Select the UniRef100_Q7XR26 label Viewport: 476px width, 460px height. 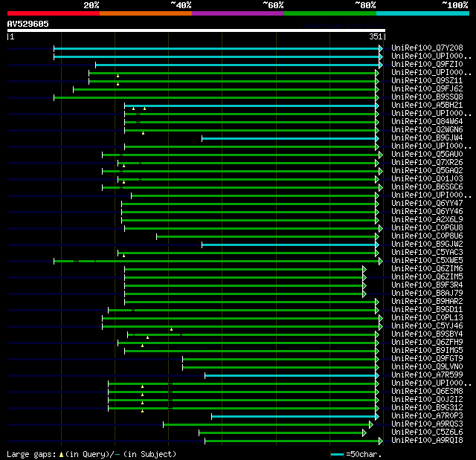(427, 163)
